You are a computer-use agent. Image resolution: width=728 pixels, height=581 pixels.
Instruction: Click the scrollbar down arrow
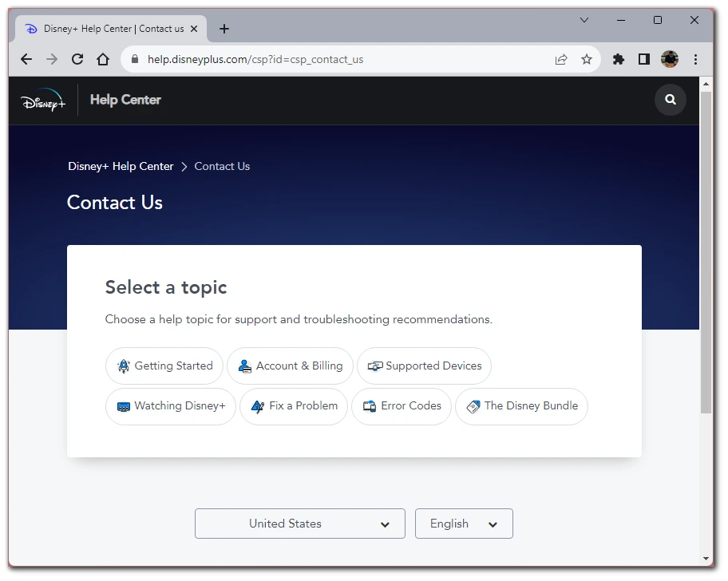coord(706,559)
